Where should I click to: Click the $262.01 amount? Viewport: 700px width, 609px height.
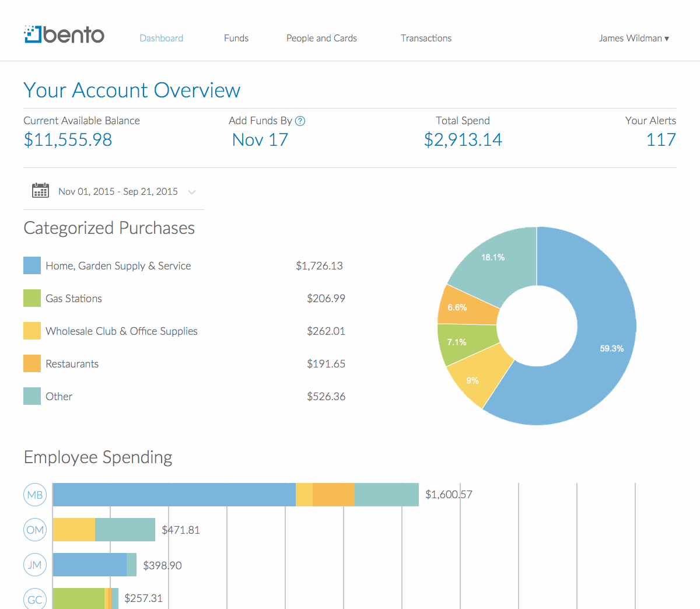[x=326, y=331]
